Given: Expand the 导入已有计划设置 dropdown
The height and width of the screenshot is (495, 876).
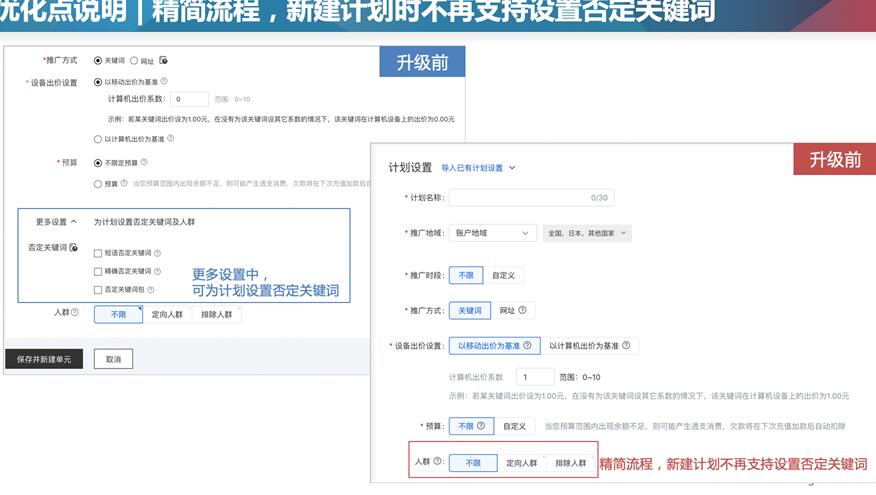Looking at the screenshot, I should click(478, 168).
